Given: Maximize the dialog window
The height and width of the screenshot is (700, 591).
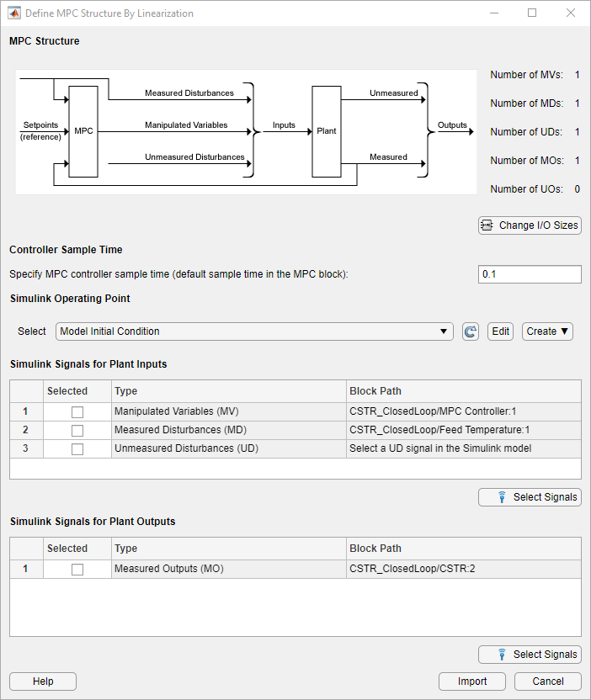Looking at the screenshot, I should click(532, 13).
